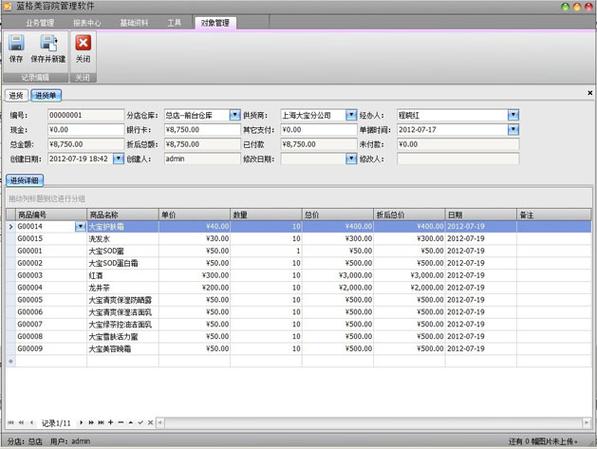597x449 pixels.
Task: Jump to last record in navigator
Action: [101, 422]
